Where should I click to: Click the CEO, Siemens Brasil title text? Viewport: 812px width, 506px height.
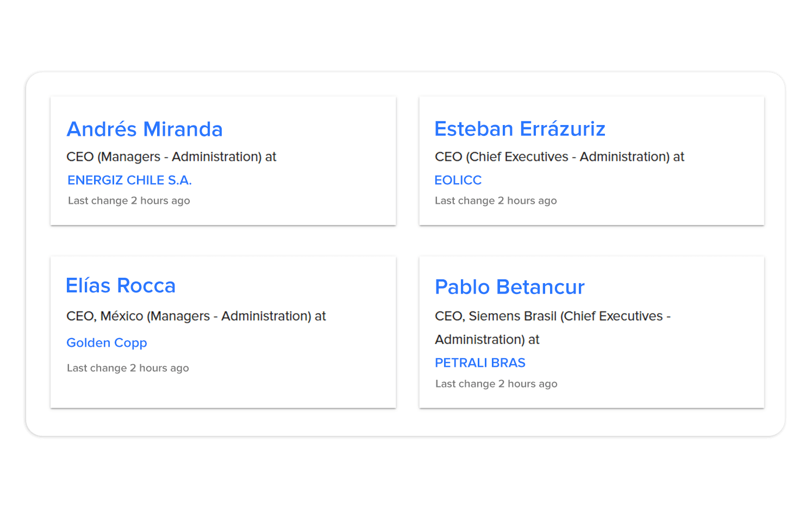[x=553, y=316]
